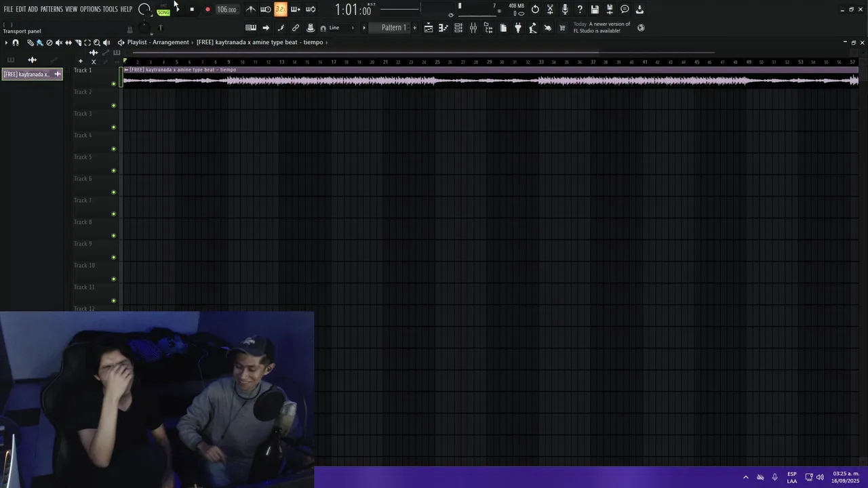Image resolution: width=868 pixels, height=488 pixels.
Task: Open the playlist view icon
Action: point(429,28)
